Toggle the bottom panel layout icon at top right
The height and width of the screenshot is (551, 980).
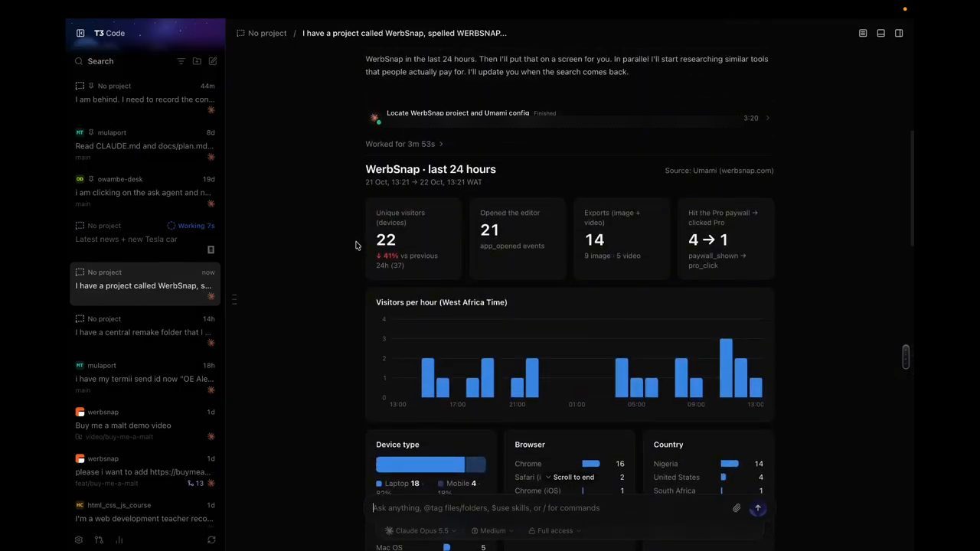pos(881,33)
